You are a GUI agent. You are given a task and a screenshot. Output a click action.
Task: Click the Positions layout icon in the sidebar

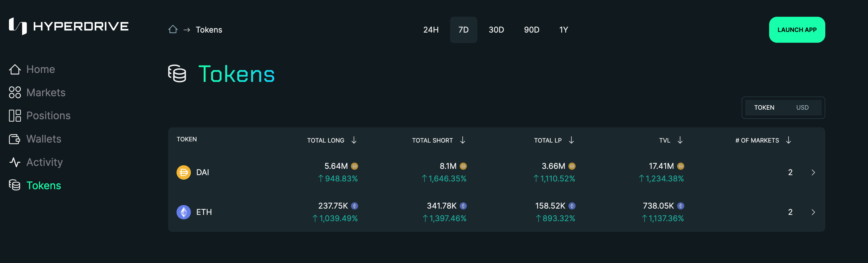tap(15, 116)
